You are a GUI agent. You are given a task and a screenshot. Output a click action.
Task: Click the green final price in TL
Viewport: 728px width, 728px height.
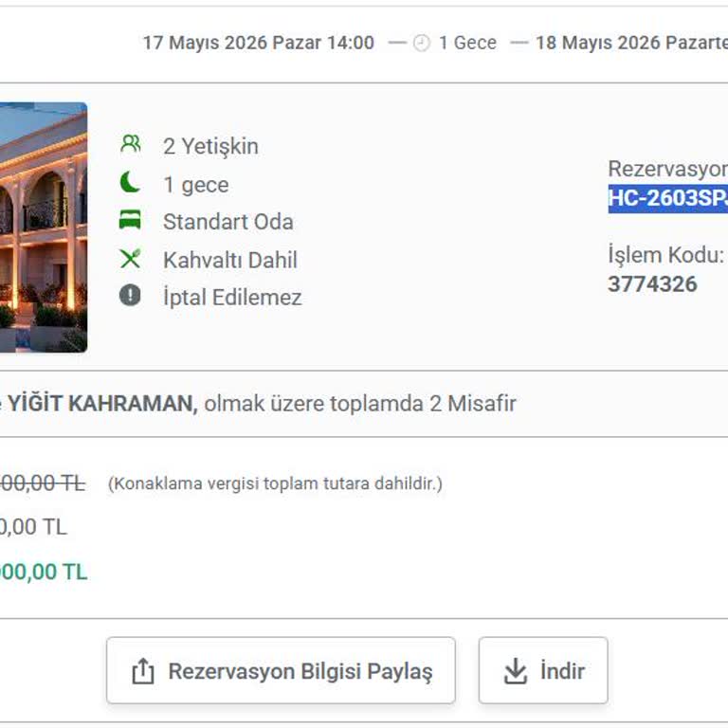click(44, 572)
